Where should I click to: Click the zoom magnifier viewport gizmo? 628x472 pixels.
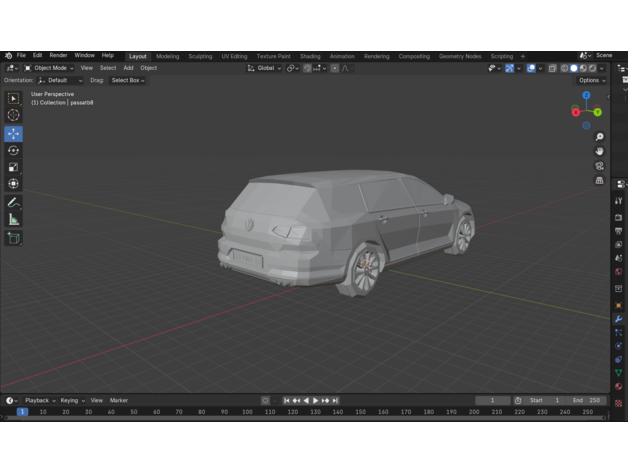click(x=599, y=137)
